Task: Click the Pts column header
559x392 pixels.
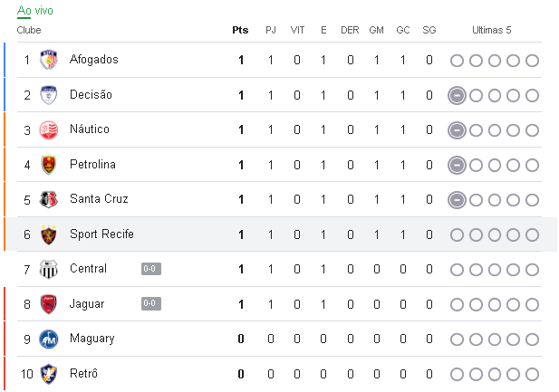Action: tap(240, 30)
